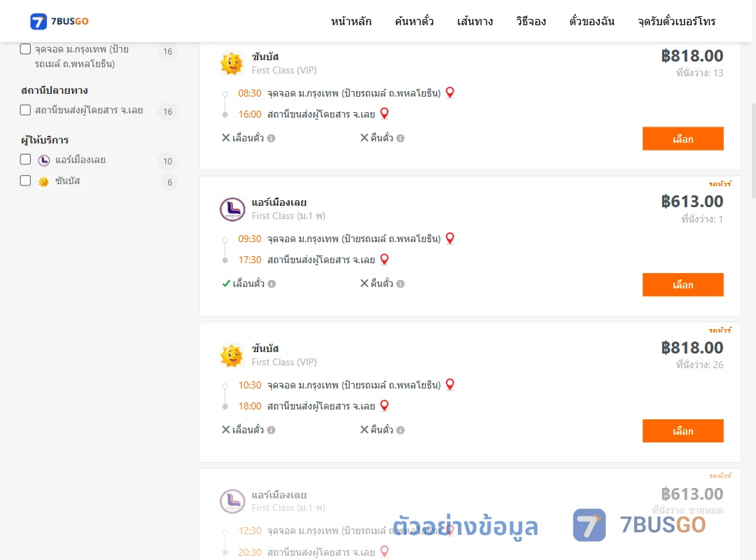The width and height of the screenshot is (756, 560).
Task: Tick the จุดจอด ม.กรุงเทพ departure checkbox
Action: [x=26, y=49]
